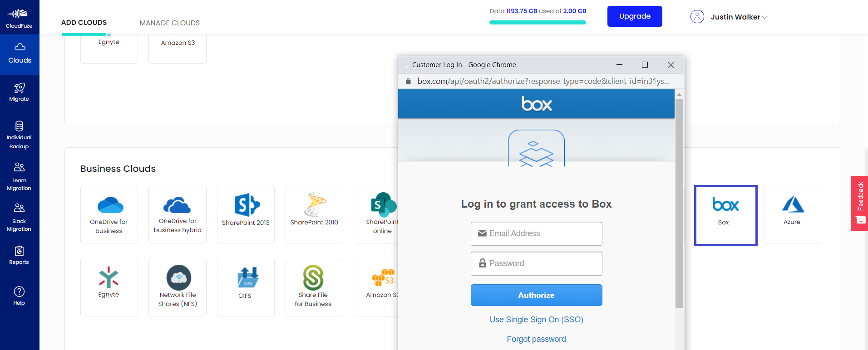Click the top Egnyte tile
Viewport: 868px width, 350px height.
point(109,49)
